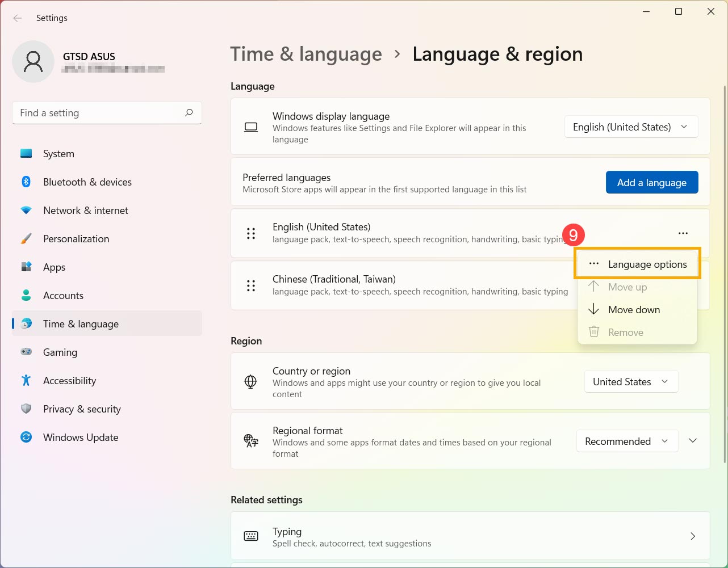Click the down arrow icon beside Move down
The image size is (728, 568).
(x=594, y=309)
